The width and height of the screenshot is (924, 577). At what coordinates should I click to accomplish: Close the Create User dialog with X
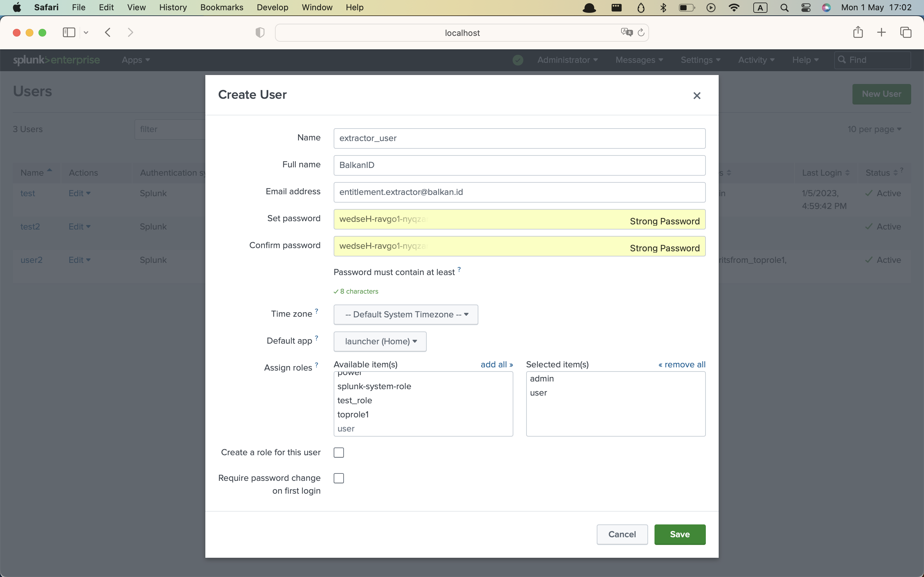click(697, 96)
